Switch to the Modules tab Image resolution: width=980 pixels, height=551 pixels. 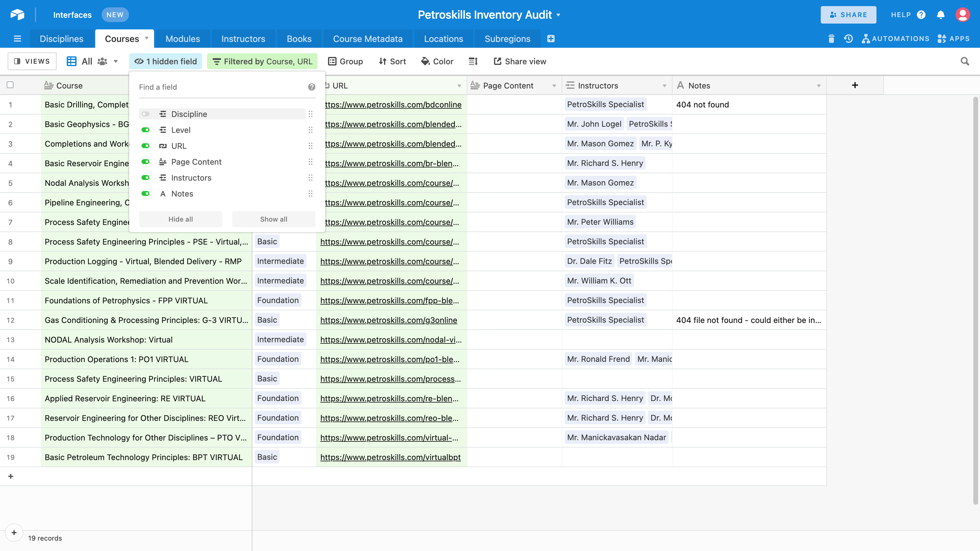[x=183, y=39]
